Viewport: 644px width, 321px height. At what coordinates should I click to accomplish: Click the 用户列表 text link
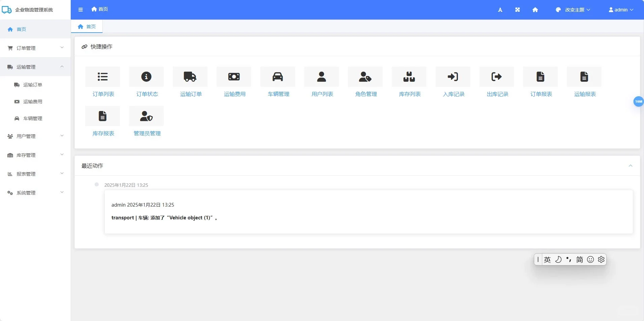click(x=322, y=94)
